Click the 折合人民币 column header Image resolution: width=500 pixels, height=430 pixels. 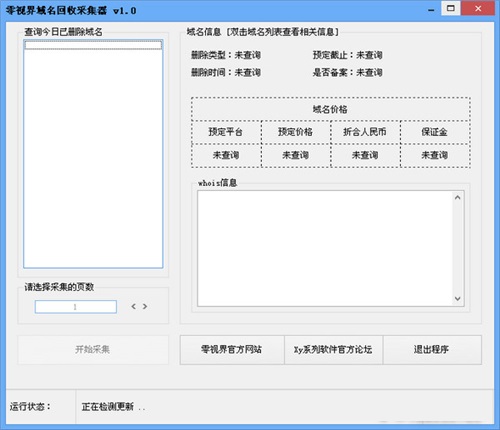coord(366,132)
